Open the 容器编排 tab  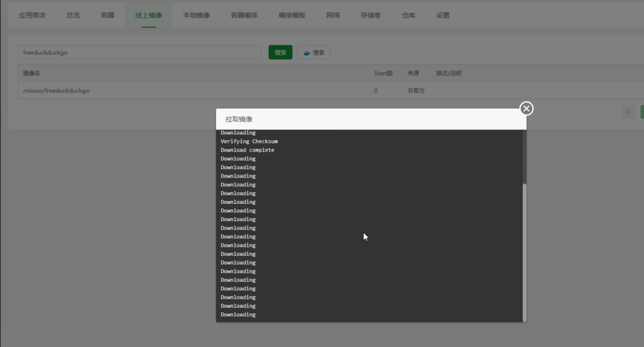point(244,15)
